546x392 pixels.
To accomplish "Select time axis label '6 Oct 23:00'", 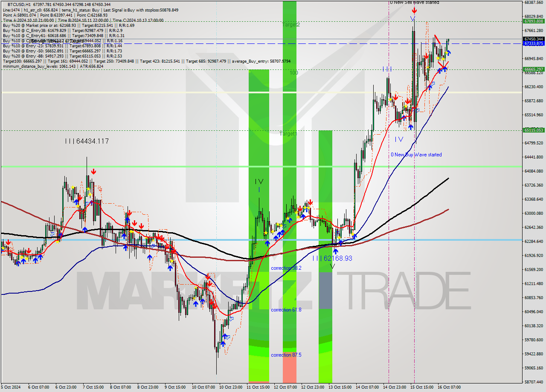I will 66,387.
